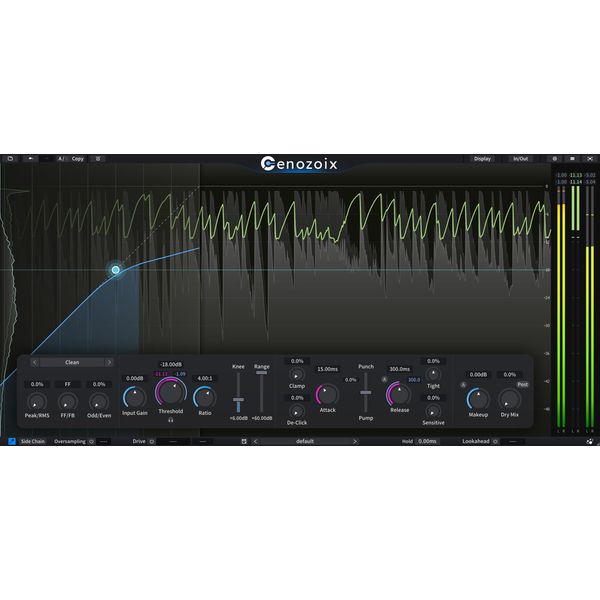Toggle the auto makeup A button
Image resolution: width=600 pixels, height=600 pixels.
point(463,385)
